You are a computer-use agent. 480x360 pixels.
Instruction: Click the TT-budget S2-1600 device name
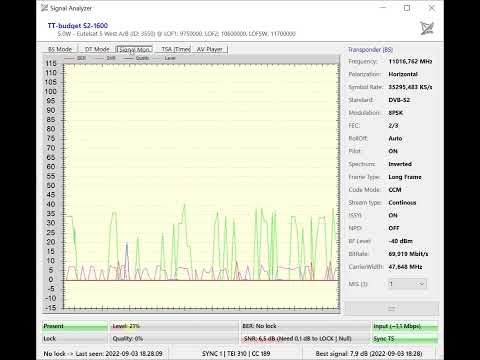[78, 26]
